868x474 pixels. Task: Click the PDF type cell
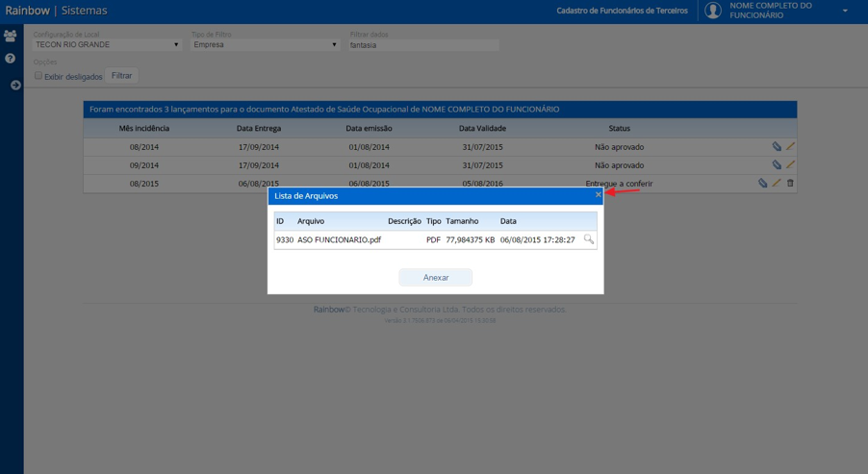coord(433,240)
